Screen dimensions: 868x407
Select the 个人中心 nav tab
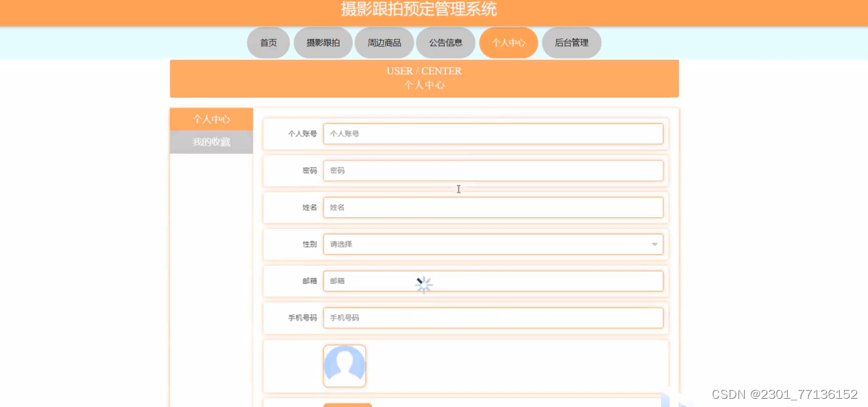pyautogui.click(x=508, y=42)
